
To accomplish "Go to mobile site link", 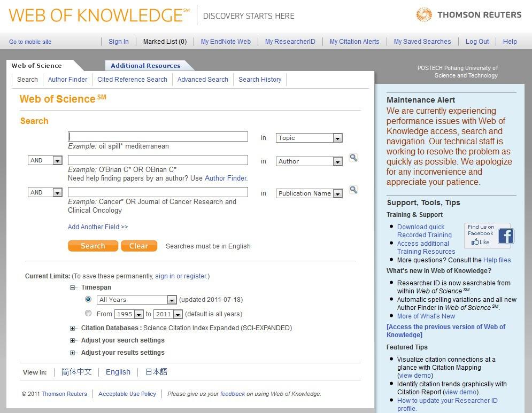I will (x=30, y=42).
